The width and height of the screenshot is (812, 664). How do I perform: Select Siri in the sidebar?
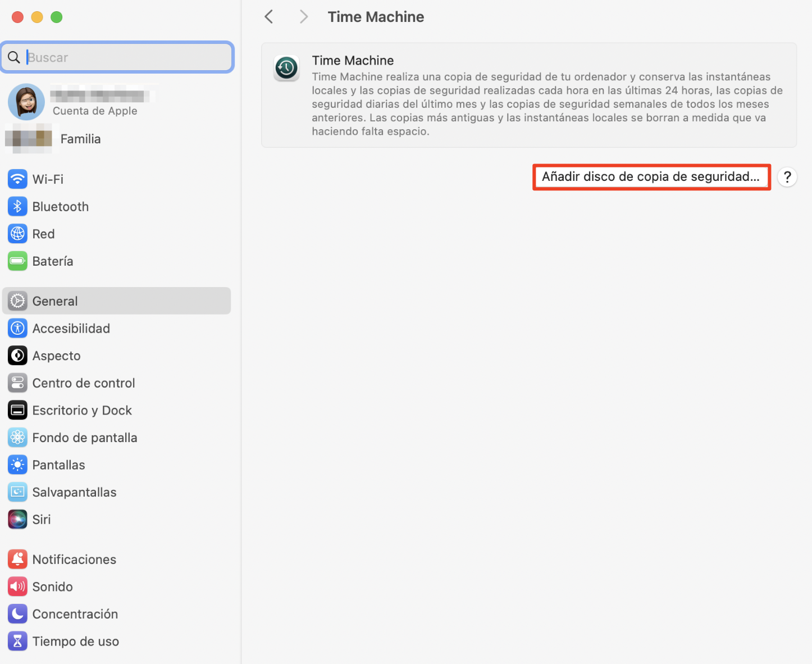click(x=117, y=520)
